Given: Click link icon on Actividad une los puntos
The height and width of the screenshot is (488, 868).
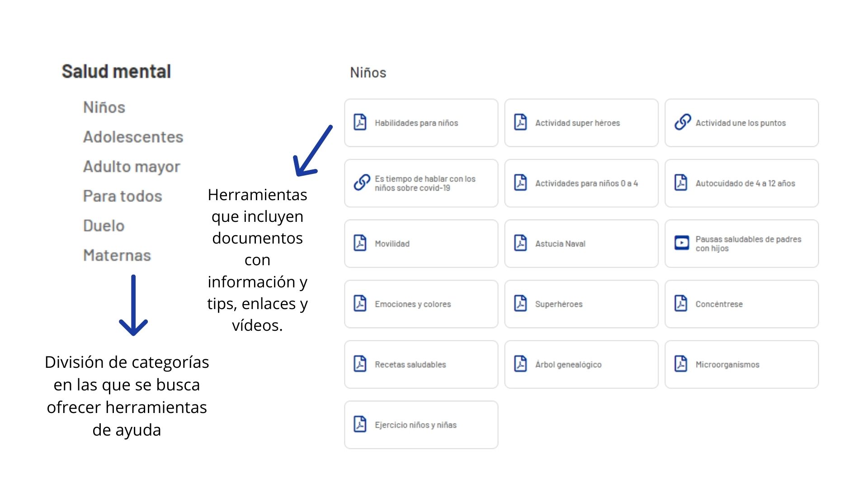Looking at the screenshot, I should [682, 122].
